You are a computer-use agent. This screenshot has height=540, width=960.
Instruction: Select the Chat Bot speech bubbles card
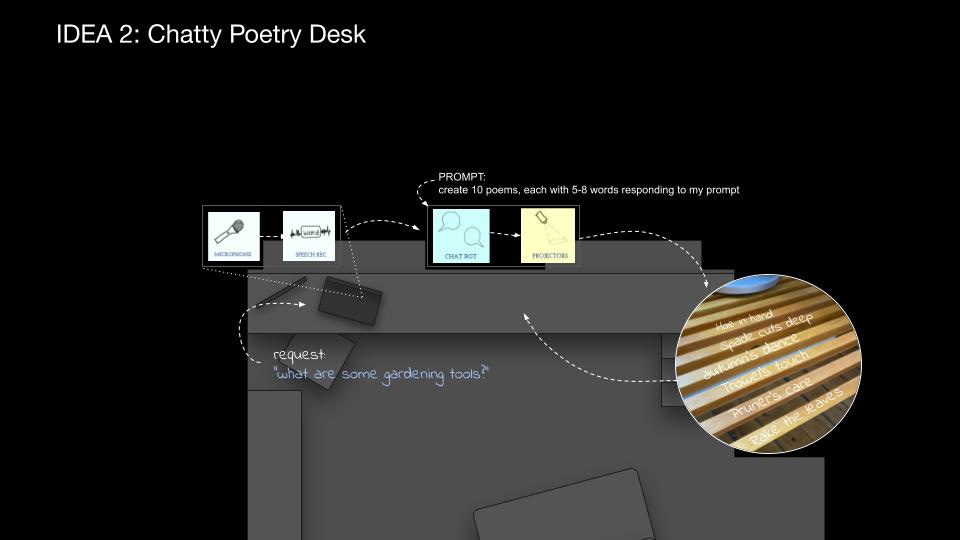pos(461,236)
